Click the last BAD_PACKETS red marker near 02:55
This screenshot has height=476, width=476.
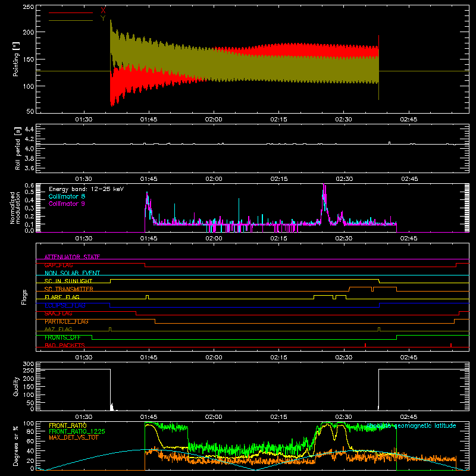451,345
